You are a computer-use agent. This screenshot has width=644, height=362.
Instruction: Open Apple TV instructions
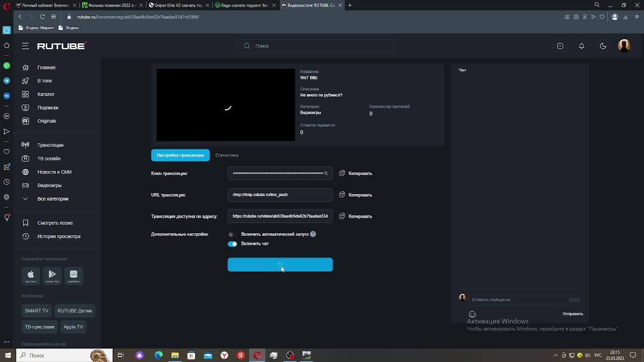(73, 327)
